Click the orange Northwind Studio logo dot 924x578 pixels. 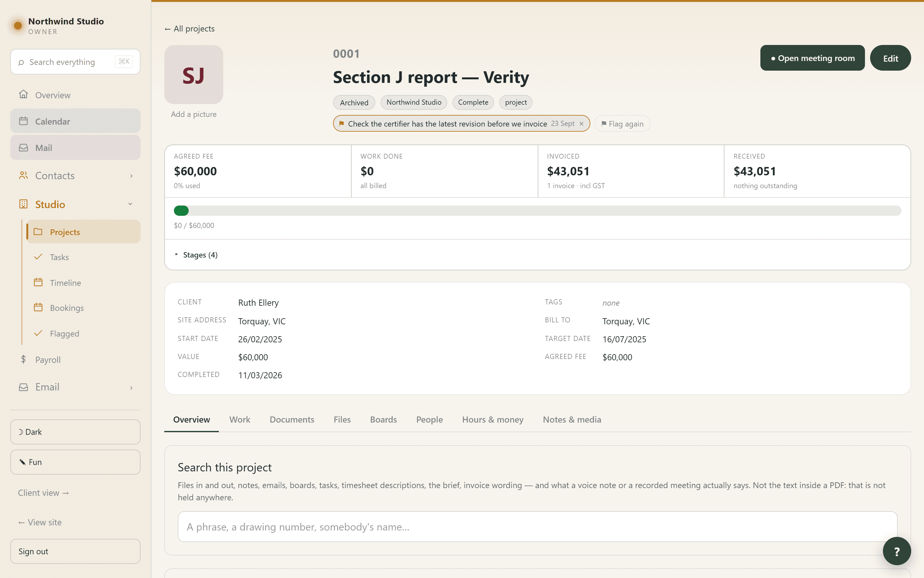tap(18, 26)
